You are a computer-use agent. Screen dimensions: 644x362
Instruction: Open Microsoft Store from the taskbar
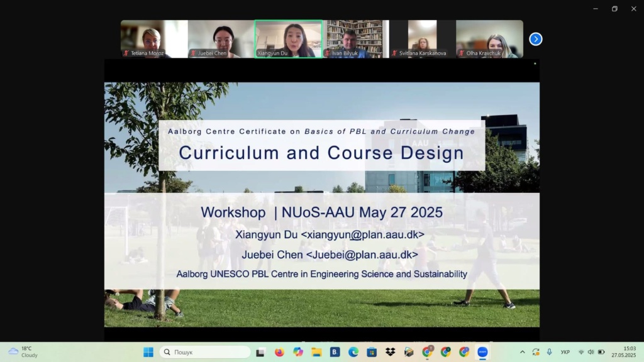pos(372,352)
